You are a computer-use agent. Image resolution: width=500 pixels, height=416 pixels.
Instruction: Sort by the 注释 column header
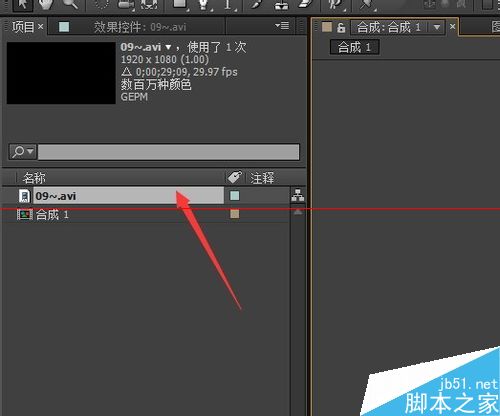click(262, 178)
